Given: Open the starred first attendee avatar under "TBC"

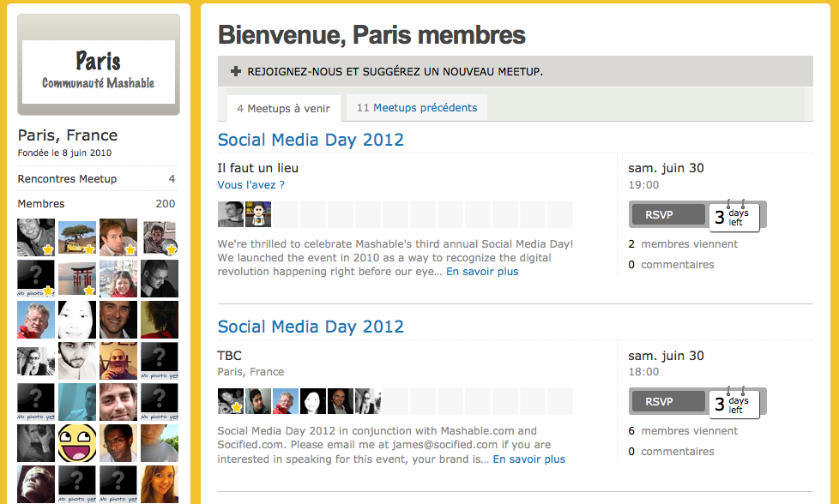Looking at the screenshot, I should 231,401.
